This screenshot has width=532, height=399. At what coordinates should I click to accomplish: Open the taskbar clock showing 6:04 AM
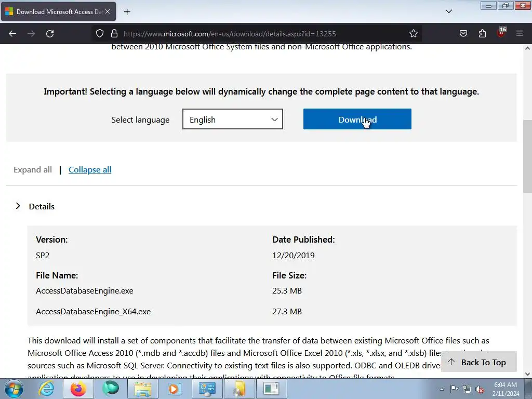point(506,389)
